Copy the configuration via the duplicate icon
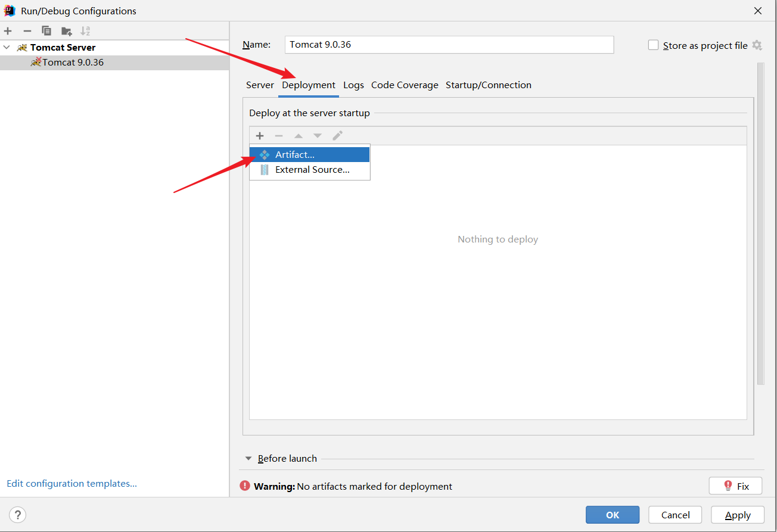 pyautogui.click(x=46, y=31)
